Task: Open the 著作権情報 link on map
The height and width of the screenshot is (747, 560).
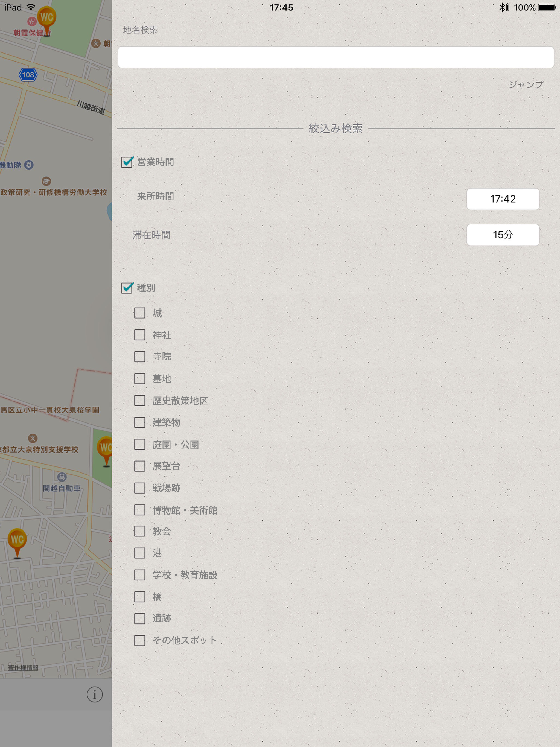Action: [x=23, y=668]
